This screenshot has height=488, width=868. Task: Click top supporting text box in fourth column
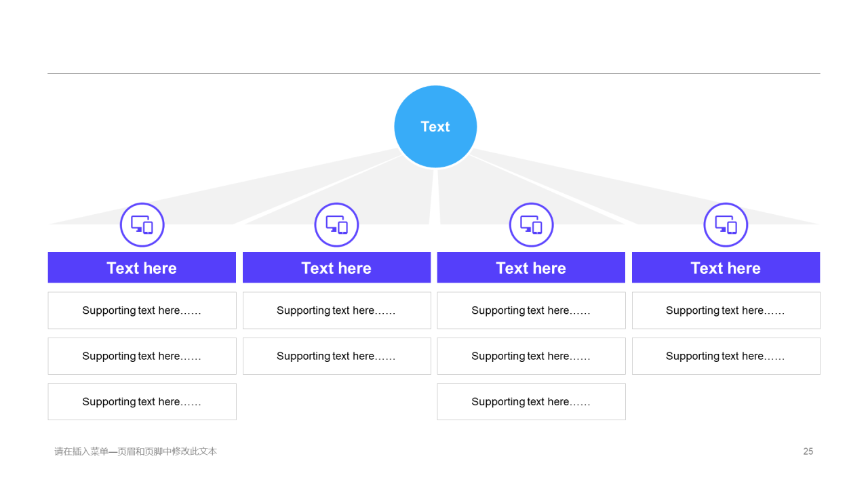tap(726, 310)
